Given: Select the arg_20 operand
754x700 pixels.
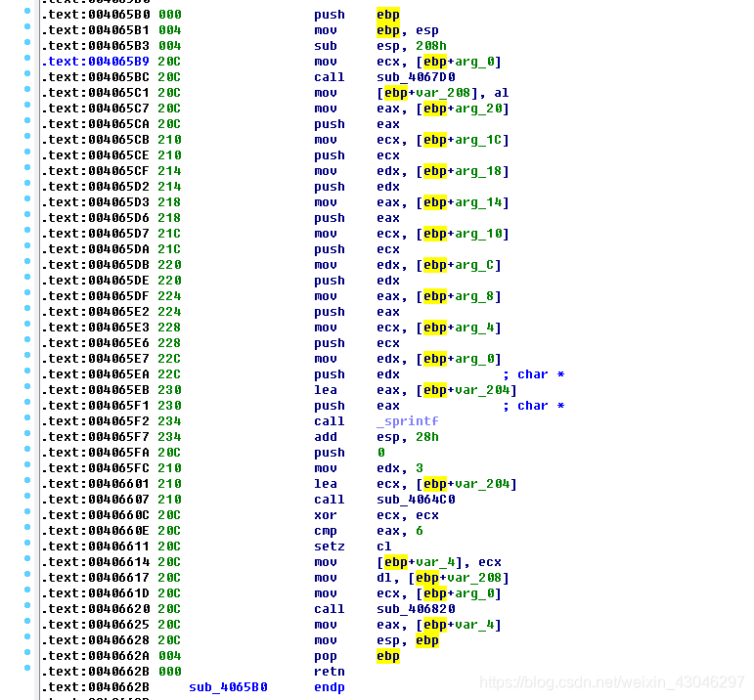Looking at the screenshot, I should point(478,109).
